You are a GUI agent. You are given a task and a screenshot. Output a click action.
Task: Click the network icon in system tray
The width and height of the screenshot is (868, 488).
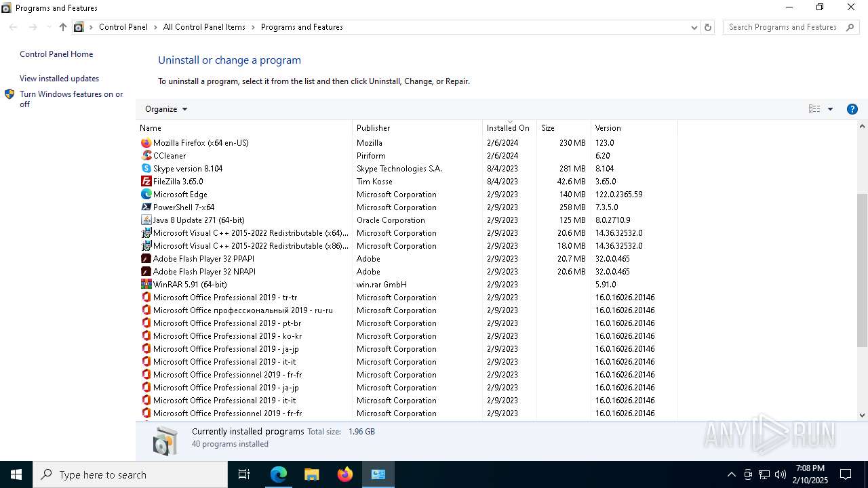pos(764,474)
